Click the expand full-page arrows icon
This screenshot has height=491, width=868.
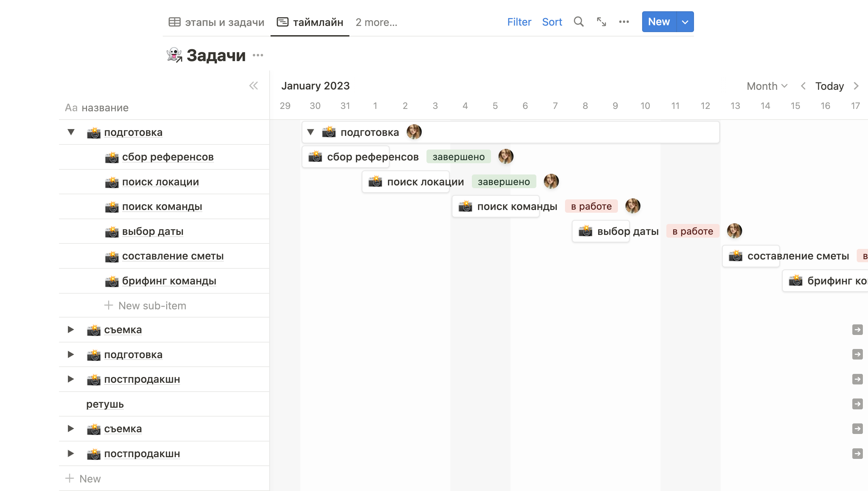point(601,22)
